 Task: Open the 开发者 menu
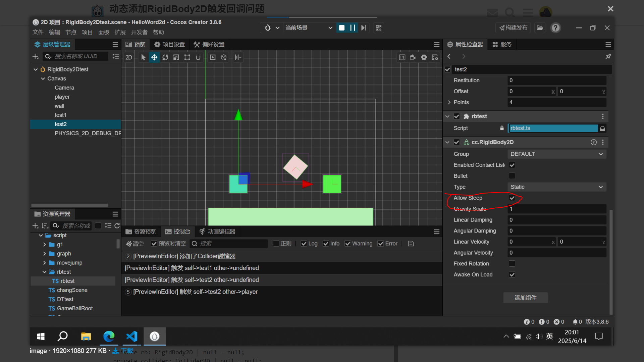pos(139,32)
